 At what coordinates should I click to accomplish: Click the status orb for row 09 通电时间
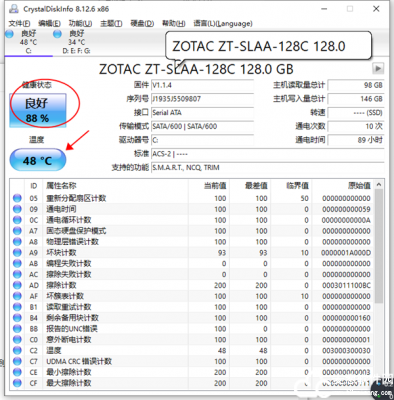pyautogui.click(x=17, y=209)
